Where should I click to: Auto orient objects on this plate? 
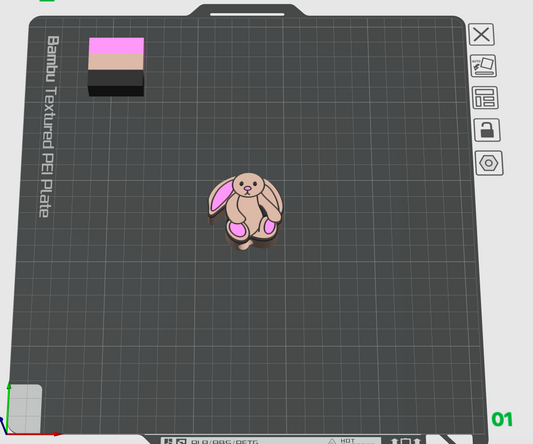(x=483, y=66)
